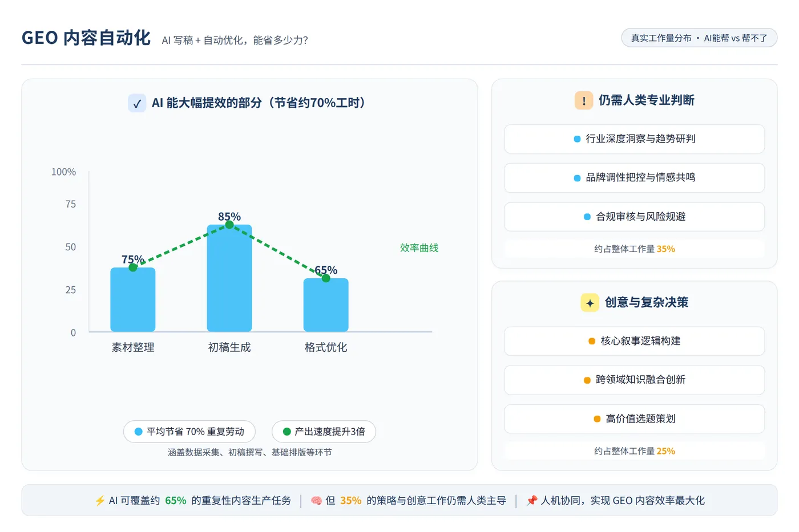This screenshot has width=799, height=532.
Task: Click the orange exclamation icon beside 仍需人类专业判断
Action: [584, 100]
